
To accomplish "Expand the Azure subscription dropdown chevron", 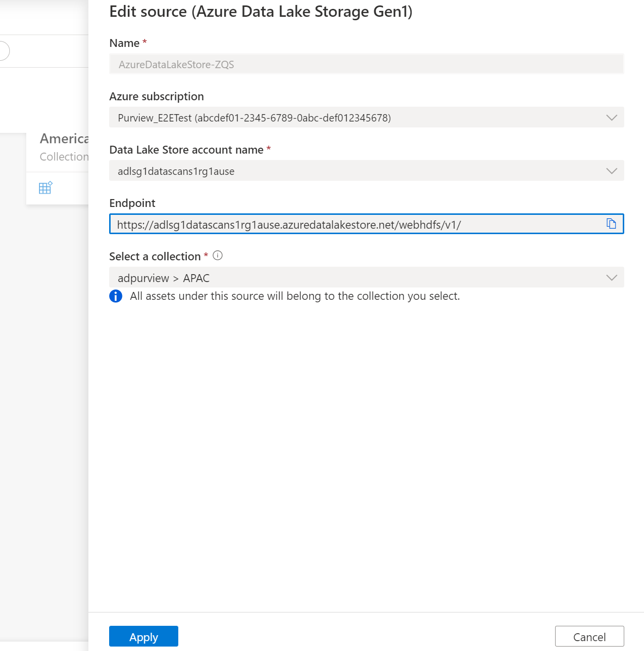I will 611,118.
